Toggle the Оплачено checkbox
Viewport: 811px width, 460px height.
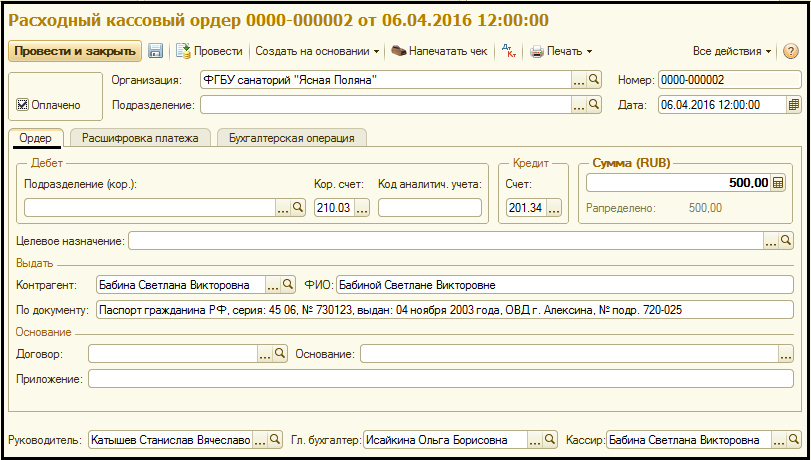click(x=22, y=105)
